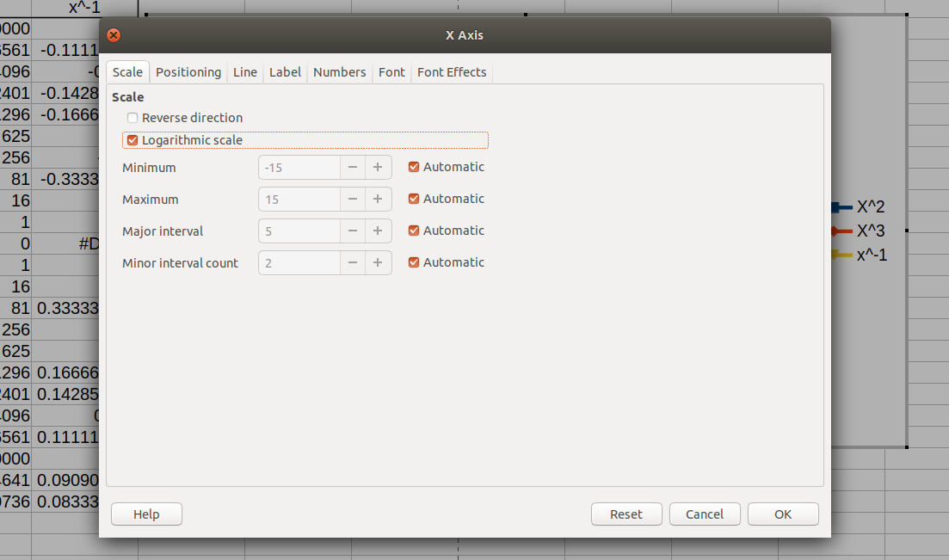Disable Automatic for Minimum

tap(414, 167)
